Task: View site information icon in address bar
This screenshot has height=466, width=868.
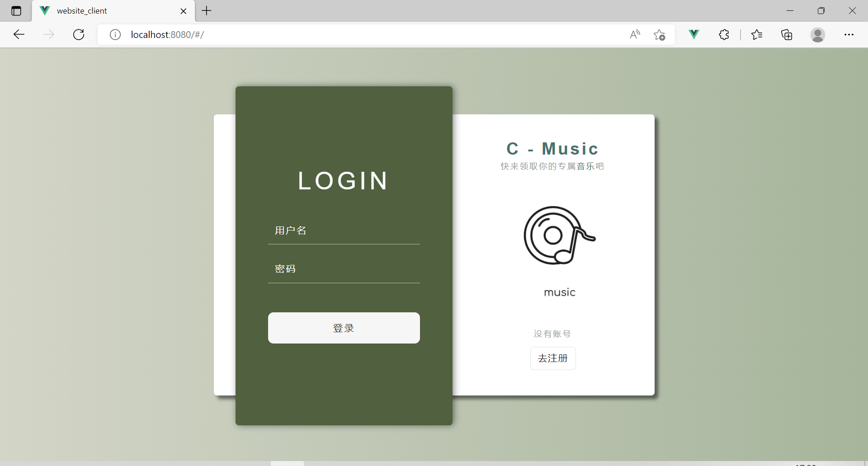Action: coord(115,34)
